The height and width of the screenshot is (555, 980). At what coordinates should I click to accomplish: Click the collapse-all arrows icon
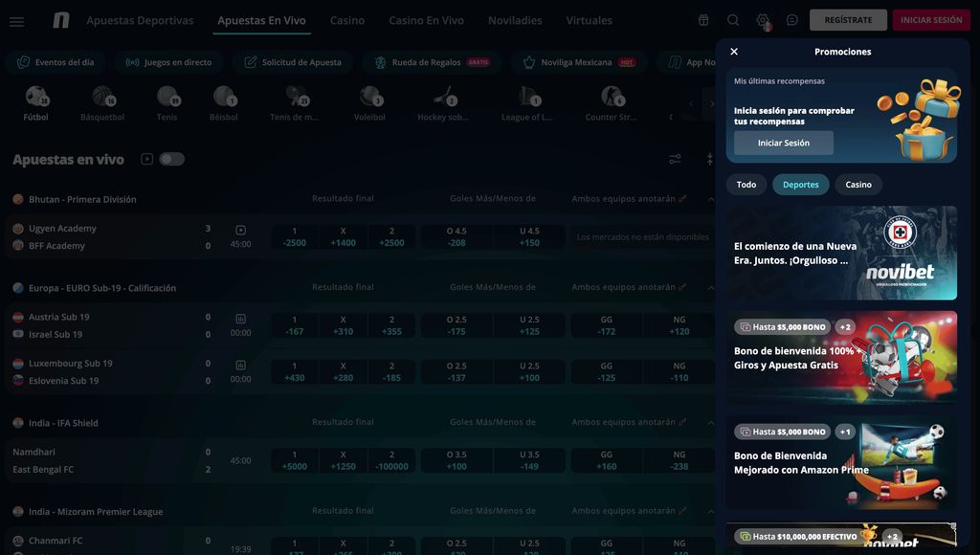(710, 160)
